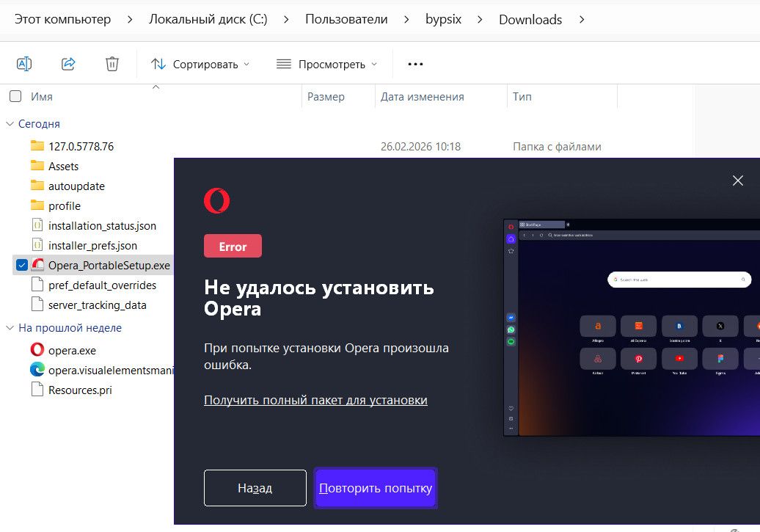Expand chevron after Этот компьютер breadcrumb
Viewport: 760px width, 532px height.
129,19
